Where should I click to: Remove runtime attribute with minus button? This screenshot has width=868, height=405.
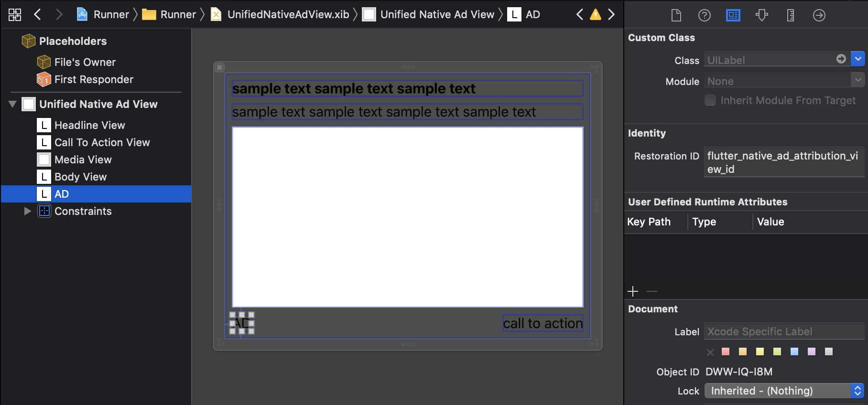(x=652, y=291)
